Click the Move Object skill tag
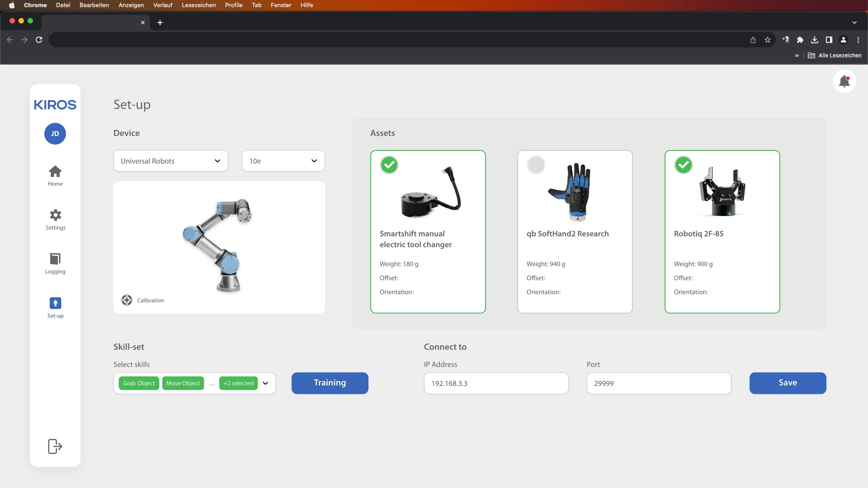 (183, 383)
